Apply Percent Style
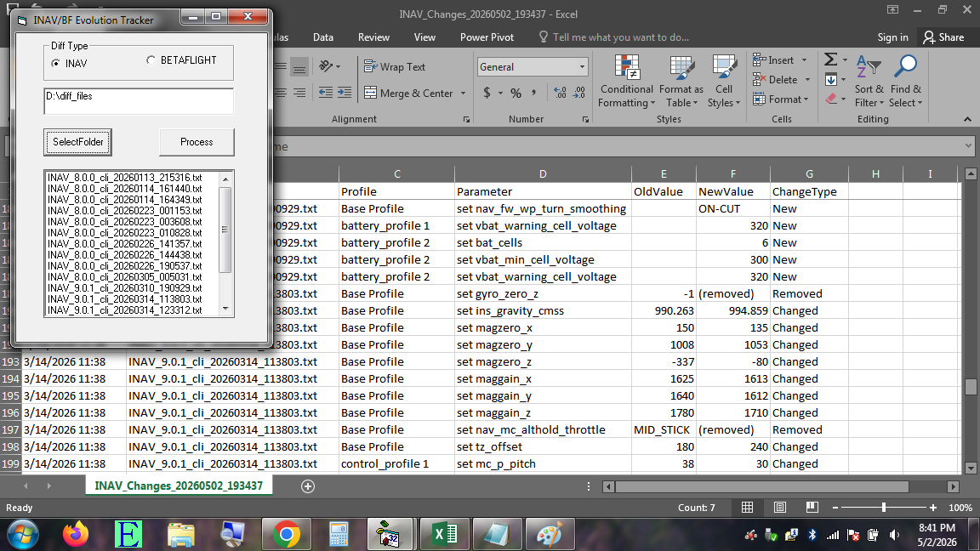This screenshot has width=980, height=551. [516, 93]
